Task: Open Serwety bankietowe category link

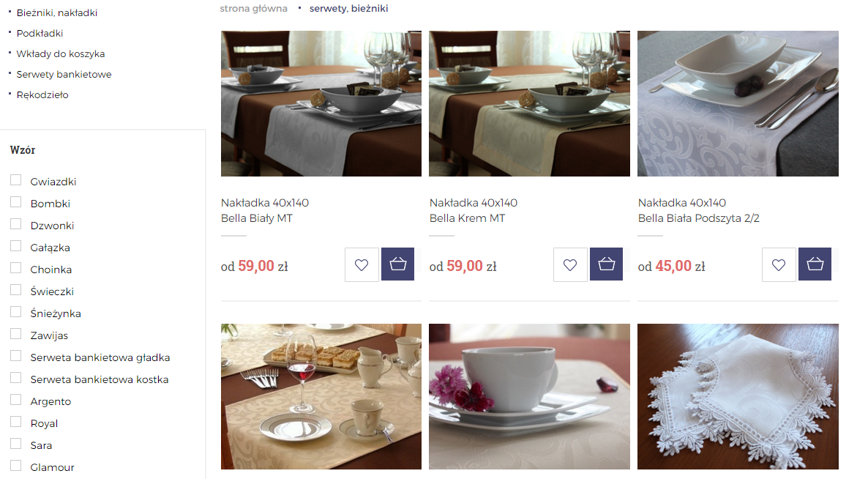Action: pos(64,74)
